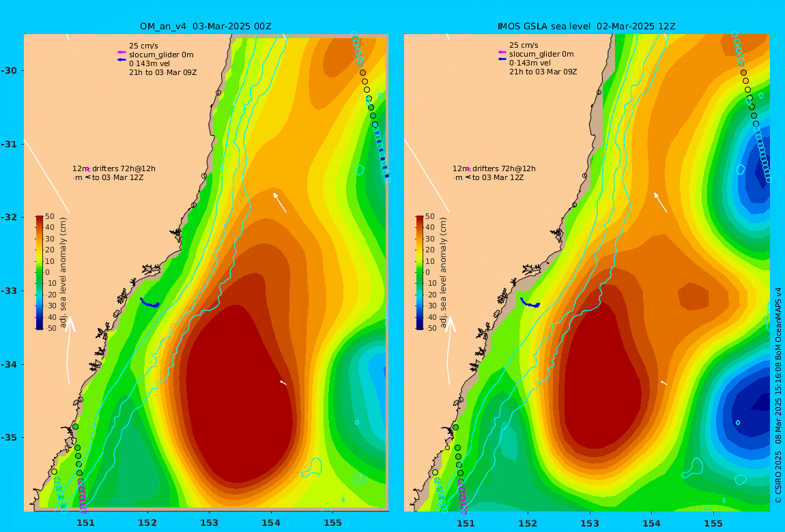
Task: Click the 153 longitude label under right map
Action: pyautogui.click(x=590, y=523)
